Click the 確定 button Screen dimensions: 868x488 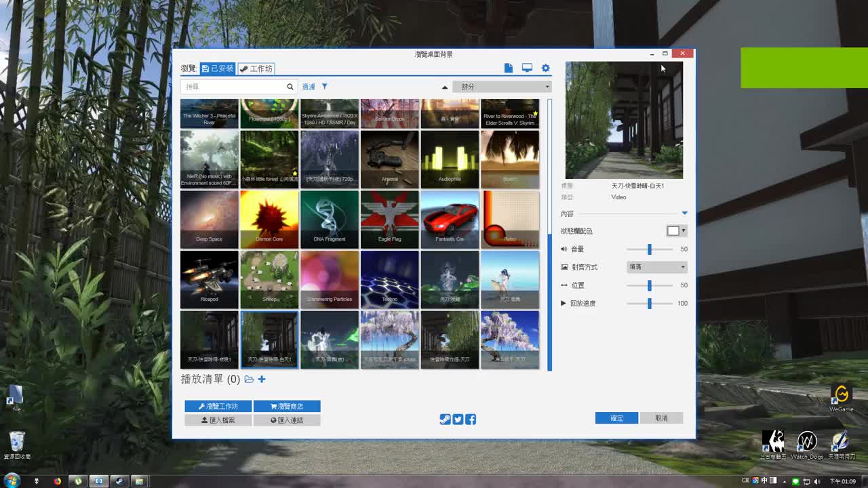coord(616,418)
